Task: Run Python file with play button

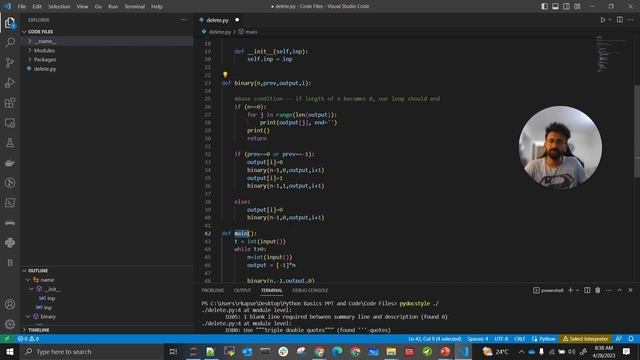Action: pos(602,20)
